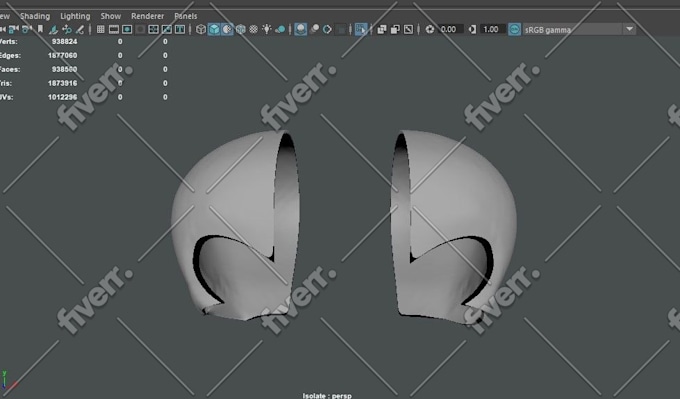This screenshot has height=399, width=680.
Task: Click the camera Bookmarks icon
Action: click(40, 29)
